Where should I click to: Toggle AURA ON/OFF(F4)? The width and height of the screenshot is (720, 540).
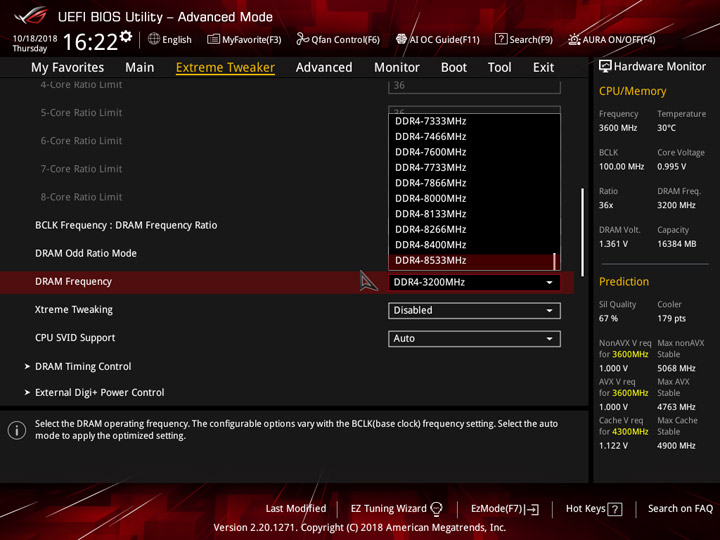coord(612,39)
